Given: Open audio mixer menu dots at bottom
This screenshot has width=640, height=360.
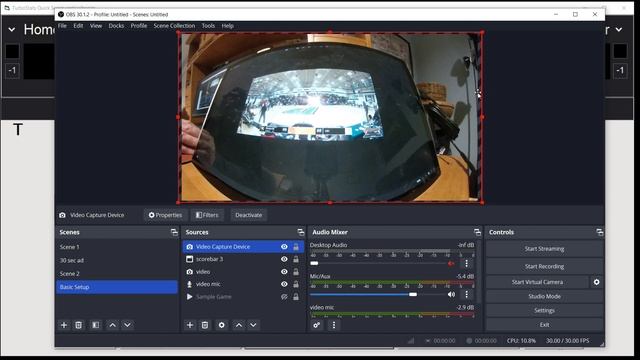Looking at the screenshot, I should [334, 325].
